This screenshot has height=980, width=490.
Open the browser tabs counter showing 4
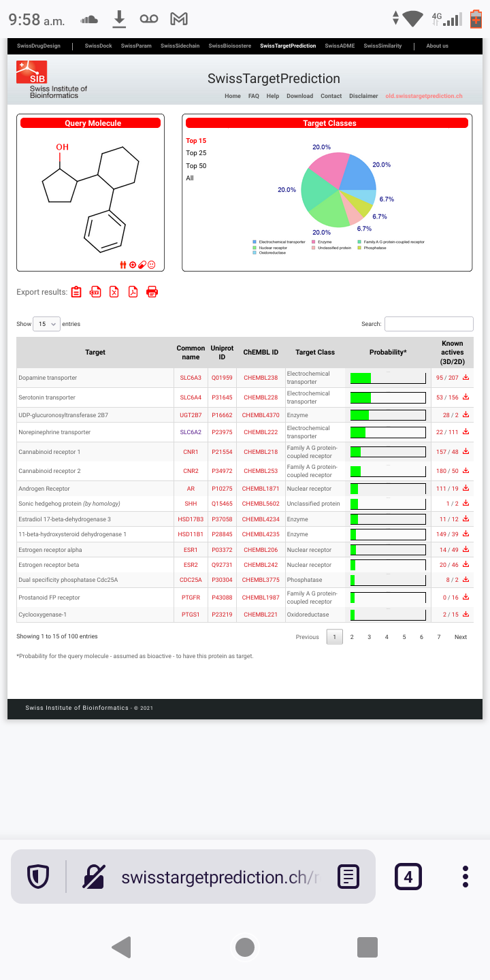pyautogui.click(x=408, y=877)
